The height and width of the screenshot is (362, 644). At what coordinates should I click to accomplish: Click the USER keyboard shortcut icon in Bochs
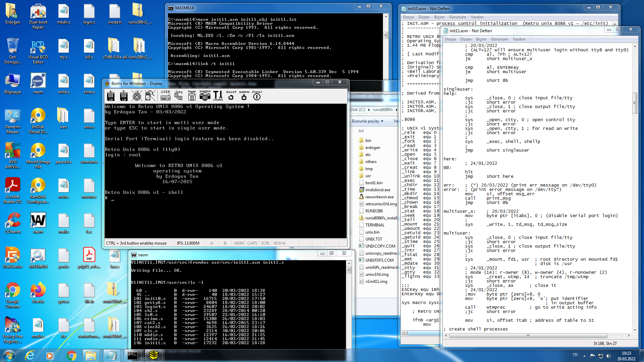coord(165,96)
